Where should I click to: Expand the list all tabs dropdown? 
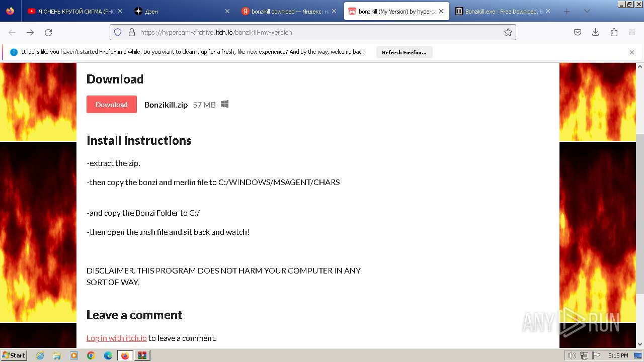click(x=587, y=11)
